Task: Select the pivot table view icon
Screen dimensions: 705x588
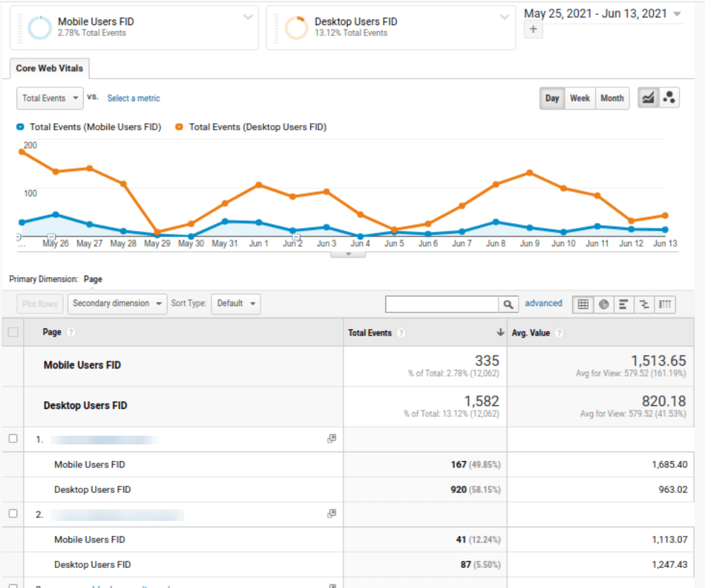Action: (x=665, y=304)
